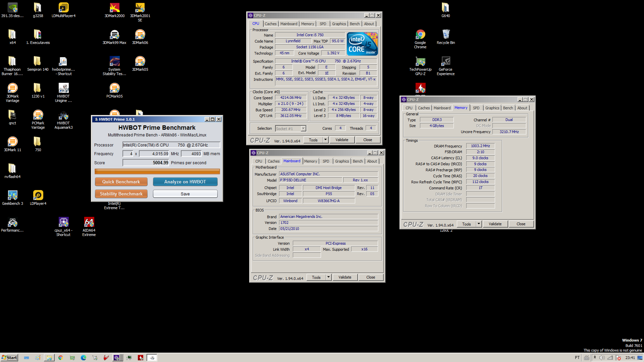The height and width of the screenshot is (362, 644).
Task: Open the LDPlayer4 desktop icon
Action: click(38, 198)
